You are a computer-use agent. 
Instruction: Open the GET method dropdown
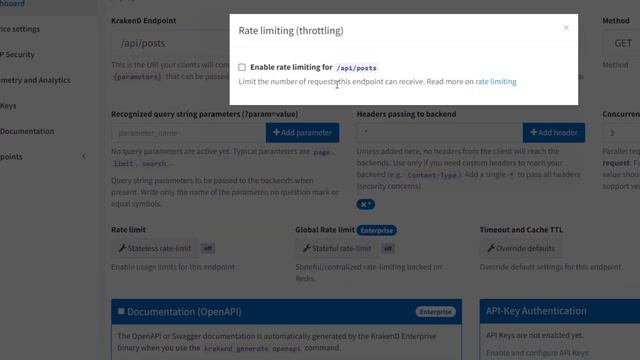click(621, 43)
